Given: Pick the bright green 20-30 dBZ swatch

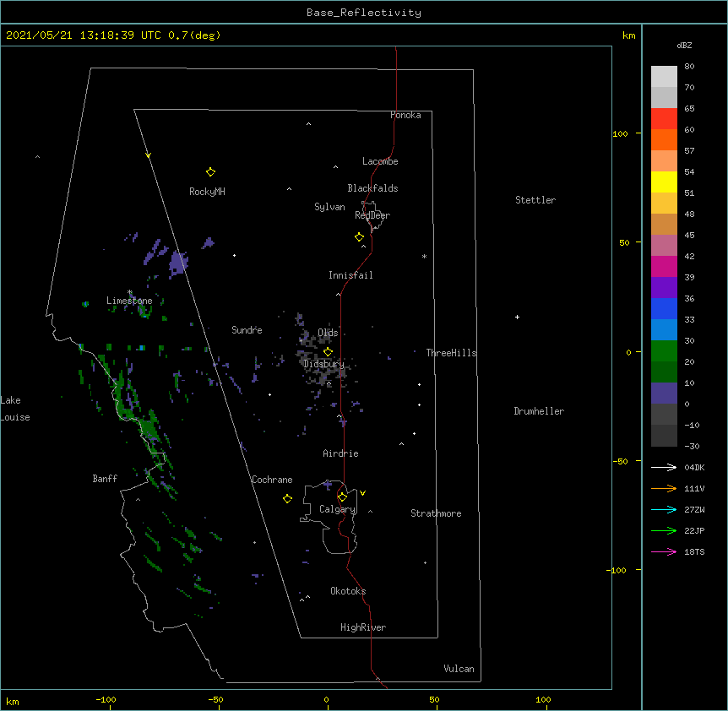Looking at the screenshot, I should (x=664, y=351).
